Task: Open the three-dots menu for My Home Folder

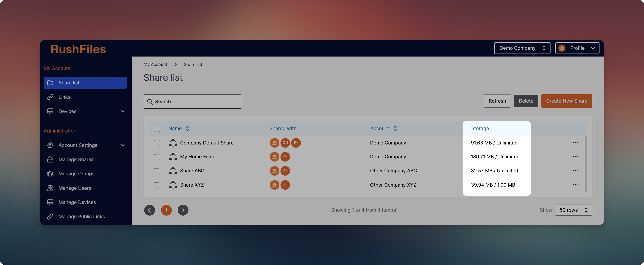Action: (575, 157)
